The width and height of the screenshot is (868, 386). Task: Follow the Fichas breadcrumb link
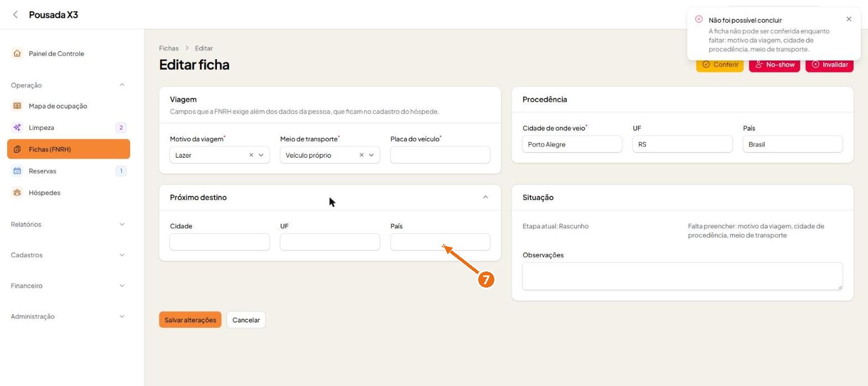169,48
